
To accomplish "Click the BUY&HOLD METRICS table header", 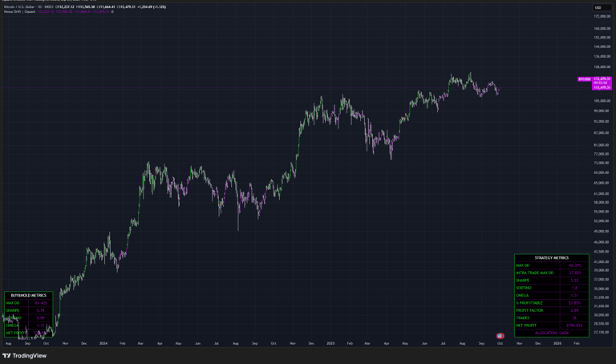I will pyautogui.click(x=28, y=295).
